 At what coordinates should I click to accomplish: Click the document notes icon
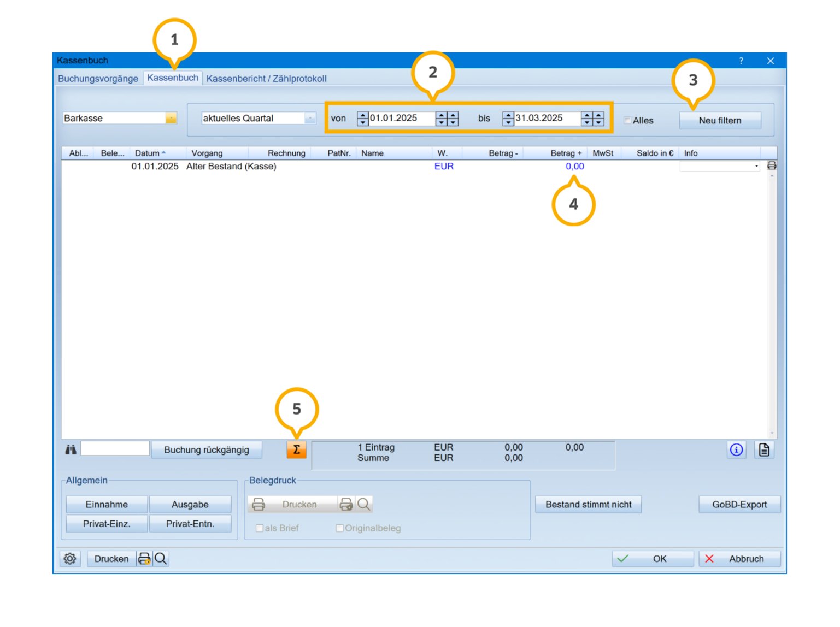point(763,449)
